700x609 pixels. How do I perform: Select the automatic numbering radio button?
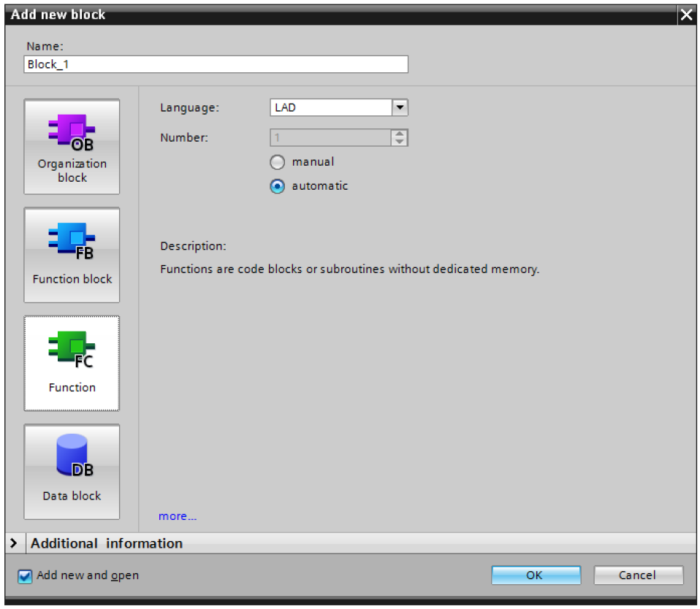pos(277,186)
